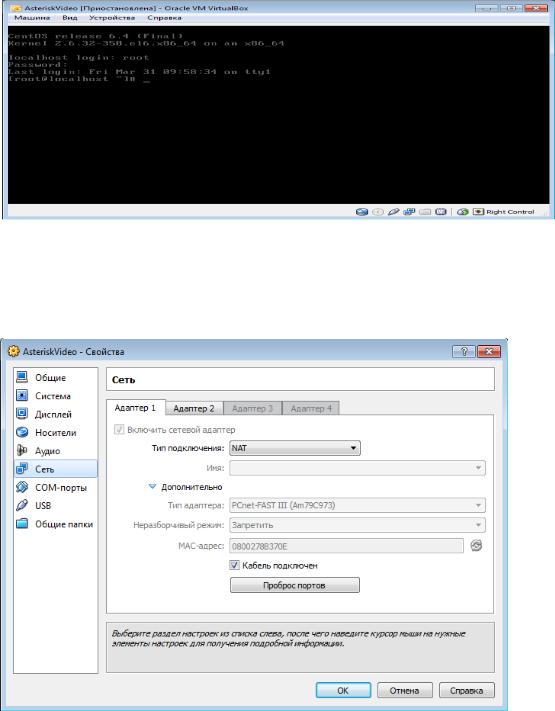Click the Right Control host key label
The image size is (555, 711).
pos(510,212)
